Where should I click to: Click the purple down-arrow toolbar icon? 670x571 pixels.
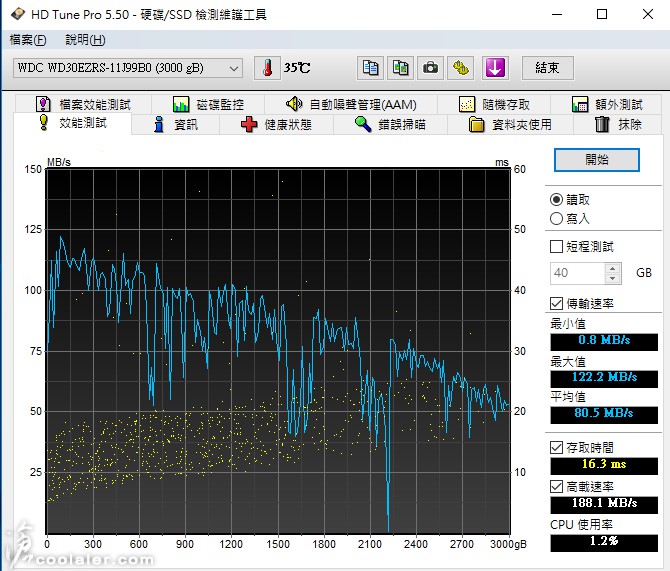pyautogui.click(x=495, y=68)
